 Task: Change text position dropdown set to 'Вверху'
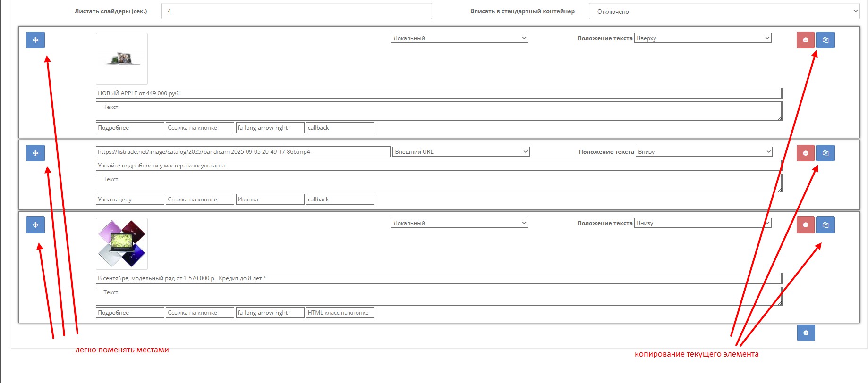702,38
